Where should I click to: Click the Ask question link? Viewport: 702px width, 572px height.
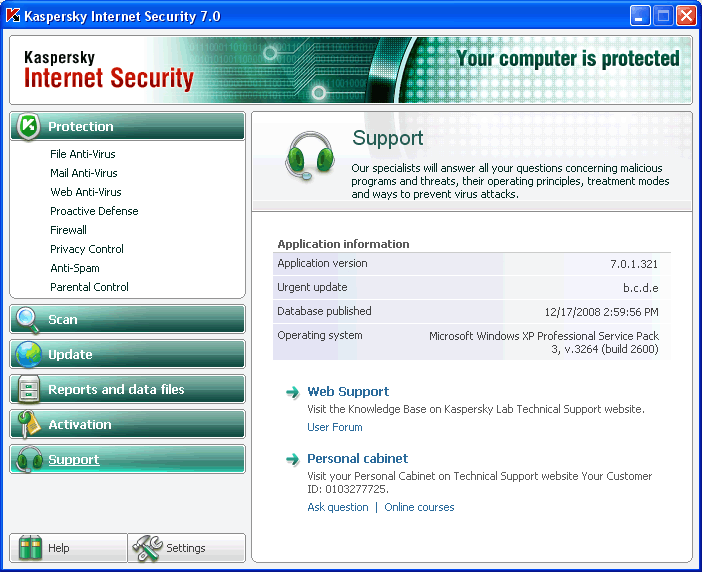pos(338,508)
